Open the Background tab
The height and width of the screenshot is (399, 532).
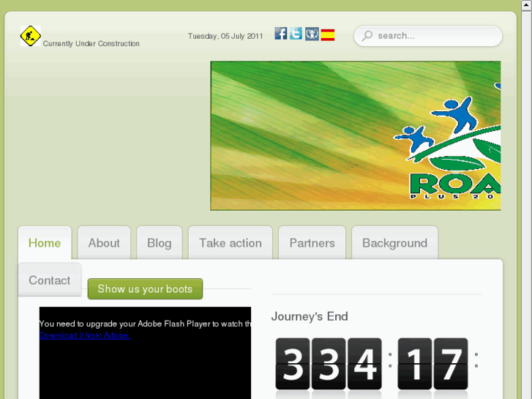pyautogui.click(x=395, y=243)
